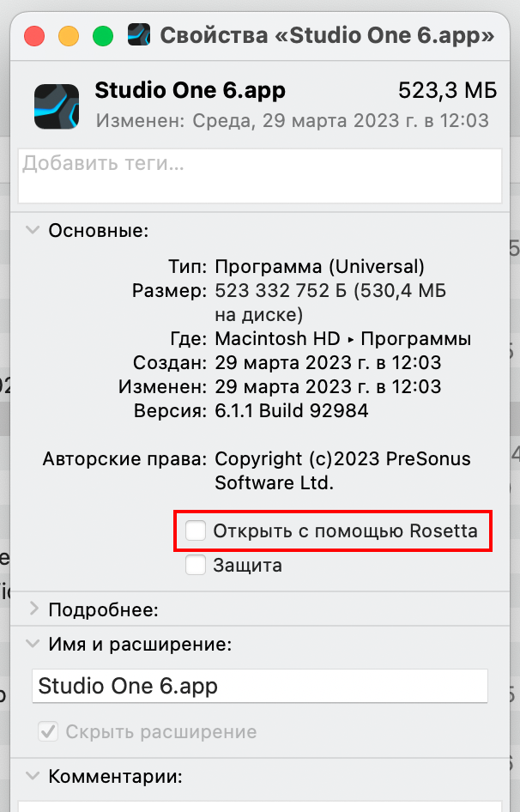The height and width of the screenshot is (812, 520).
Task: Click the Studio One icon in title bar
Action: [x=139, y=35]
